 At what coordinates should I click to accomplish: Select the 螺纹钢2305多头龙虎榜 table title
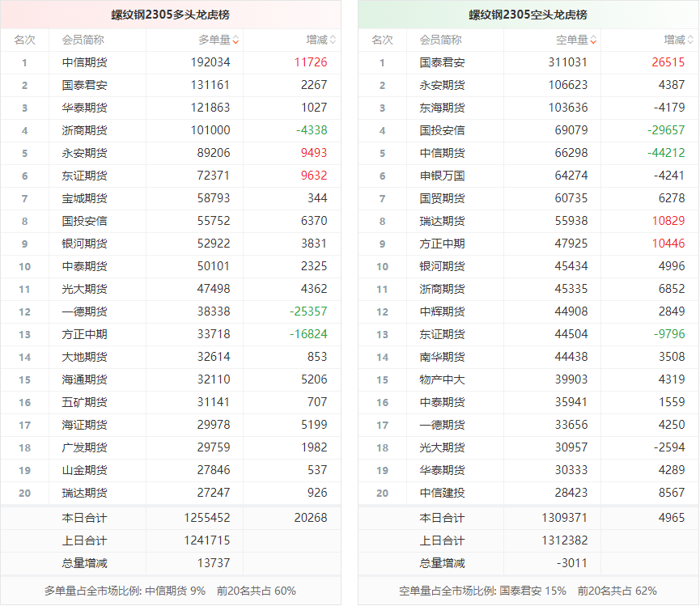[170, 15]
